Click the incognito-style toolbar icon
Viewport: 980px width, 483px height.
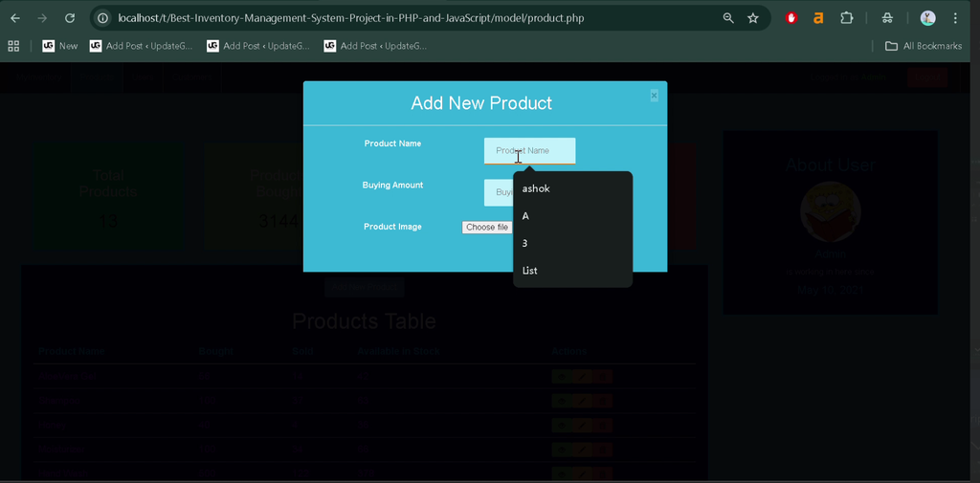[x=887, y=18]
